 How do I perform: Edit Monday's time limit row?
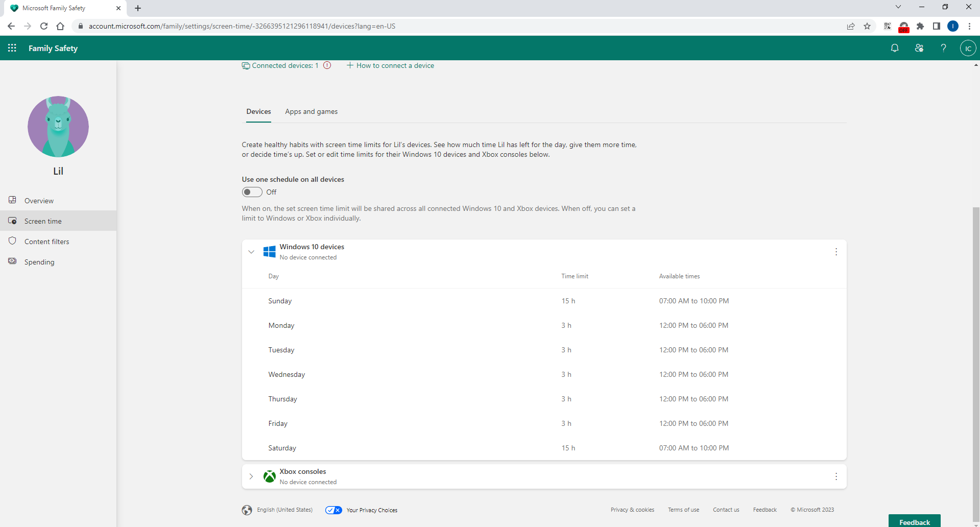pos(544,325)
